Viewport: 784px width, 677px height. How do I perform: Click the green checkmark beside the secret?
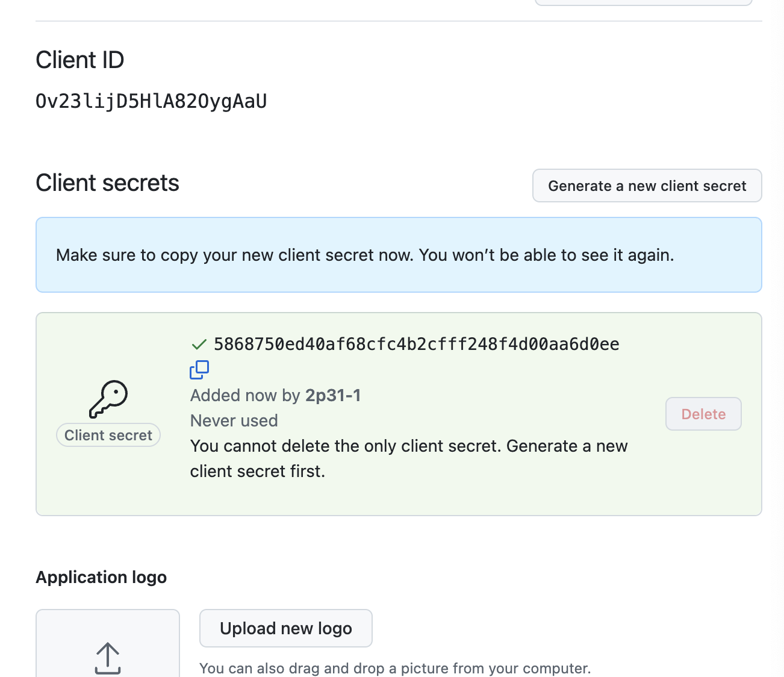point(199,345)
